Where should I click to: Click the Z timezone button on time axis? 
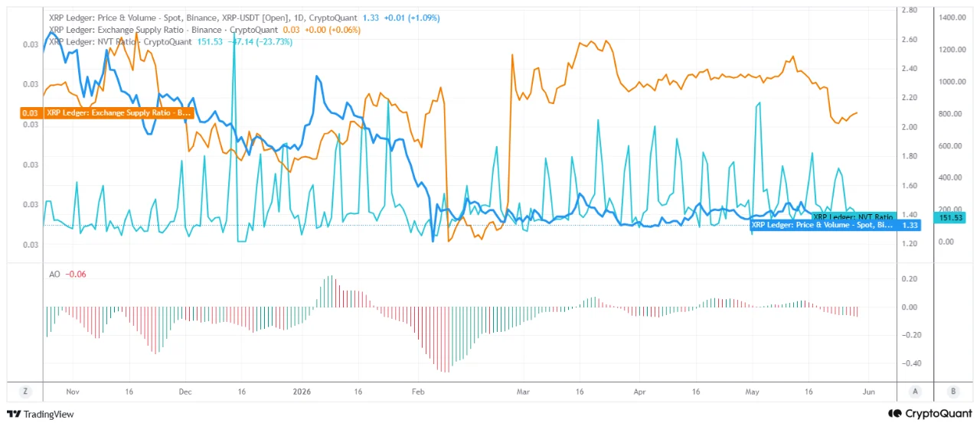pyautogui.click(x=25, y=391)
